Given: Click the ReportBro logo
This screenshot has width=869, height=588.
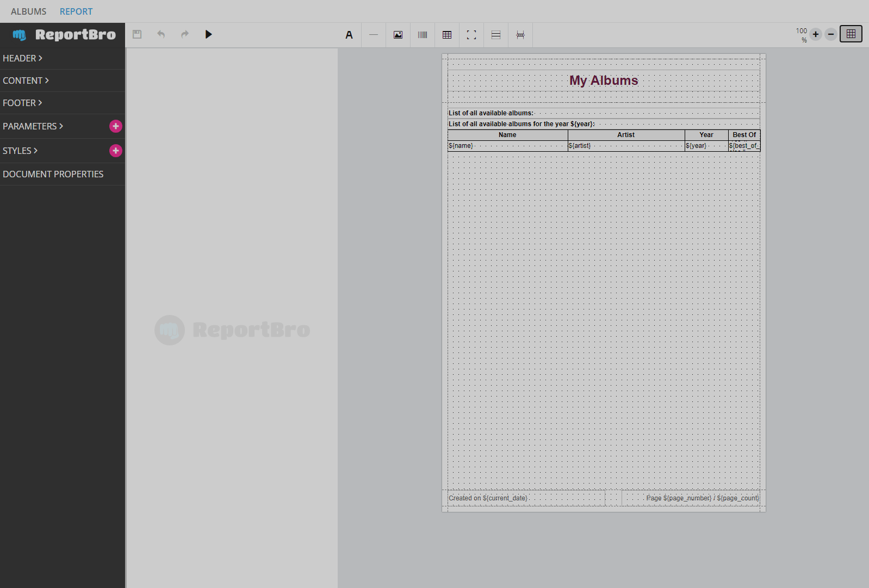Looking at the screenshot, I should (64, 35).
